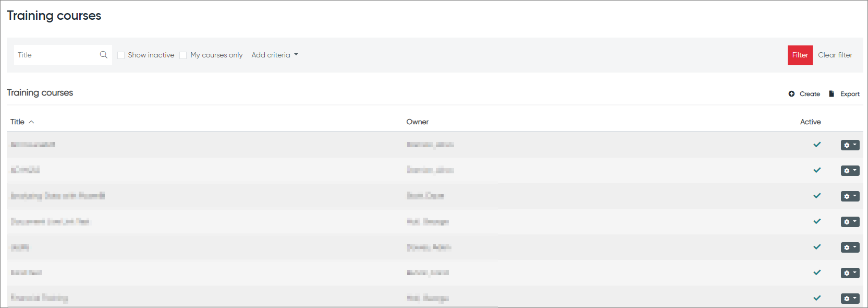Image resolution: width=868 pixels, height=308 pixels.
Task: Click the Create plus icon
Action: tap(791, 94)
